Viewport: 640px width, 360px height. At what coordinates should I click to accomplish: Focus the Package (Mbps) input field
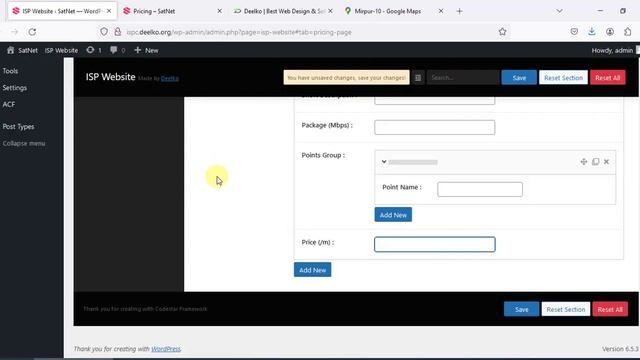point(434,127)
